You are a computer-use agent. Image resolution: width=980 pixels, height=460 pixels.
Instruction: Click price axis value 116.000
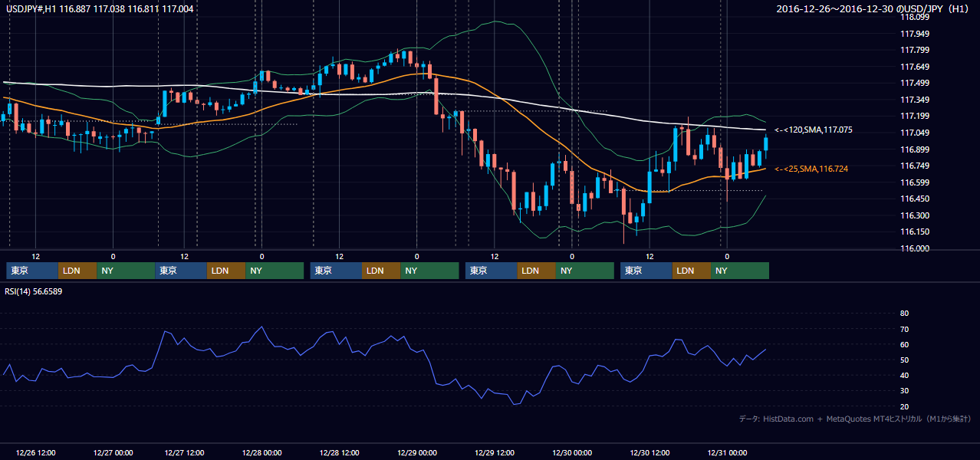point(915,248)
